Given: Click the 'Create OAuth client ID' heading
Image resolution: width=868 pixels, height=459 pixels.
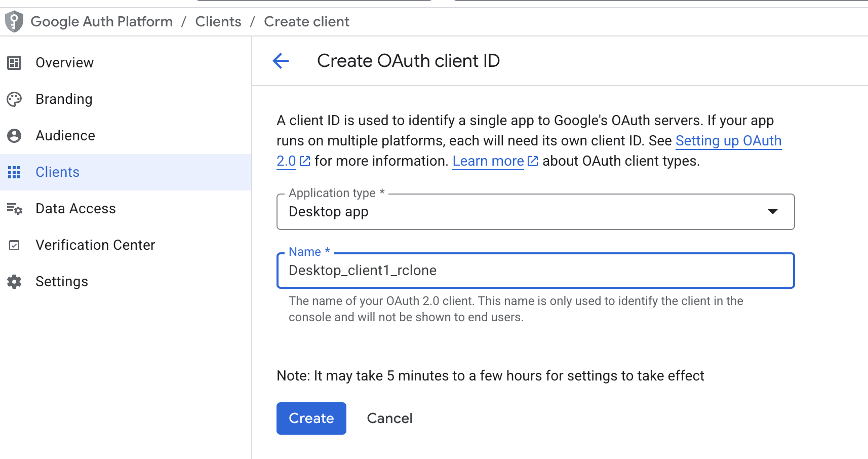Looking at the screenshot, I should 409,61.
